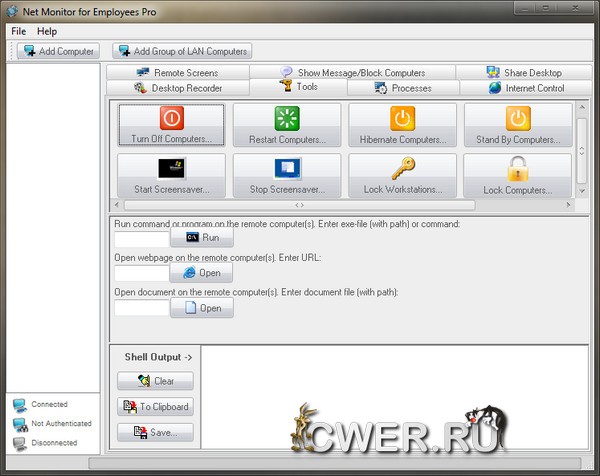
Task: Copy shell output To Clipboard
Action: click(x=155, y=406)
